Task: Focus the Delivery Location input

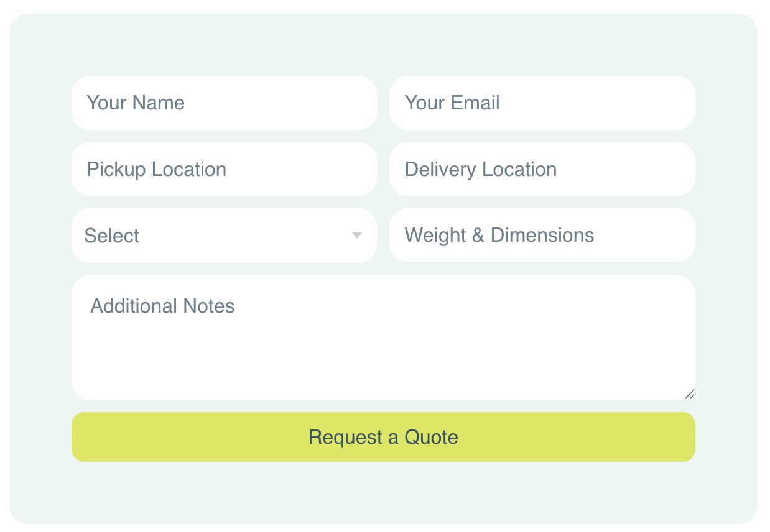Action: (542, 169)
